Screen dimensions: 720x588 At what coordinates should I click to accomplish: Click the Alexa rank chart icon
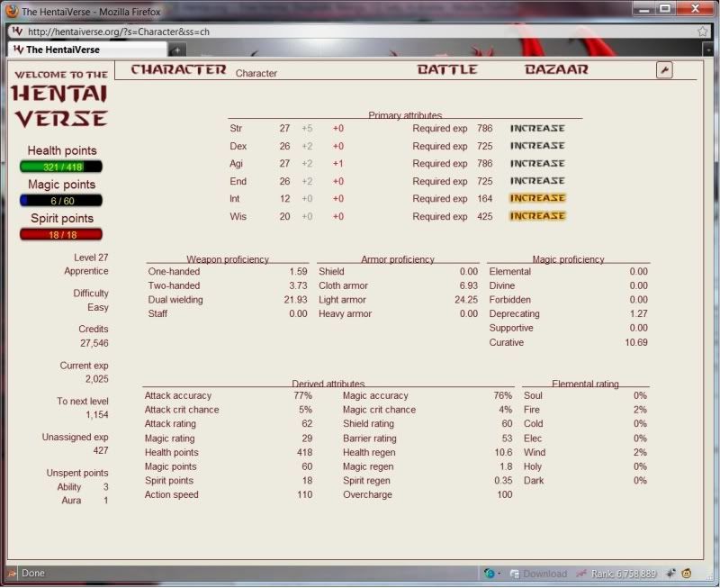point(581,574)
